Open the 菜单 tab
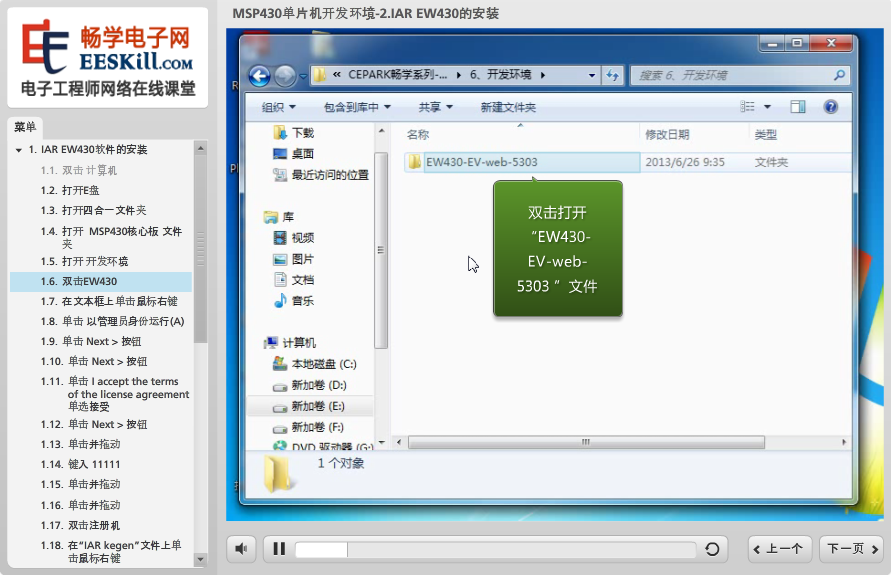Viewport: 891px width, 575px height. (x=25, y=127)
